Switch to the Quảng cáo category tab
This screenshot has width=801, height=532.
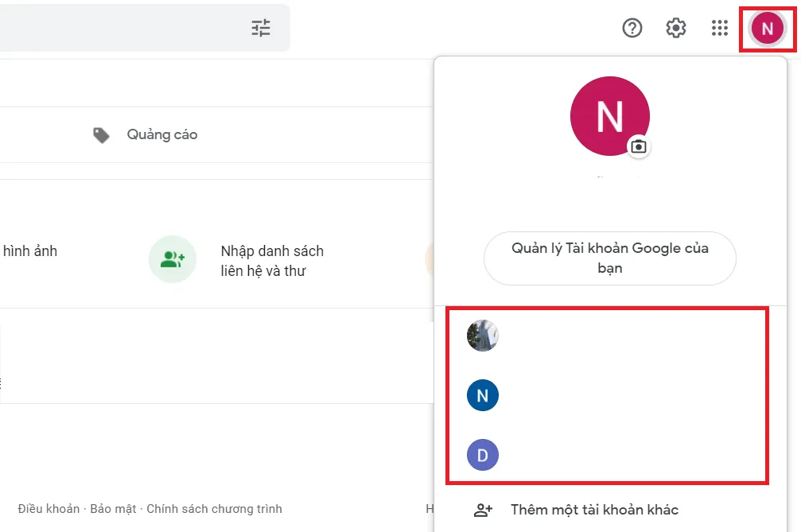click(x=161, y=134)
